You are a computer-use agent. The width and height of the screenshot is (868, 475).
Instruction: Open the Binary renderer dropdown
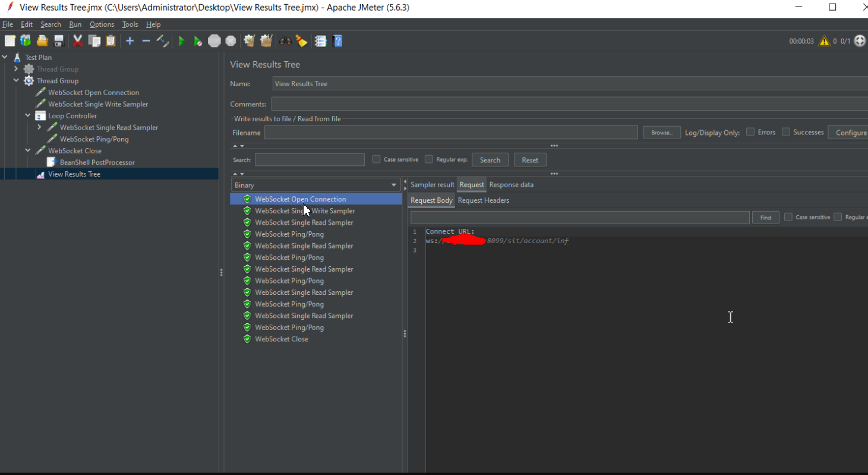[316, 185]
